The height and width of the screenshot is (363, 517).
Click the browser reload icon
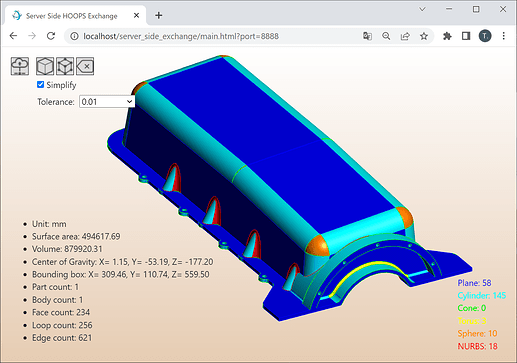pos(51,36)
